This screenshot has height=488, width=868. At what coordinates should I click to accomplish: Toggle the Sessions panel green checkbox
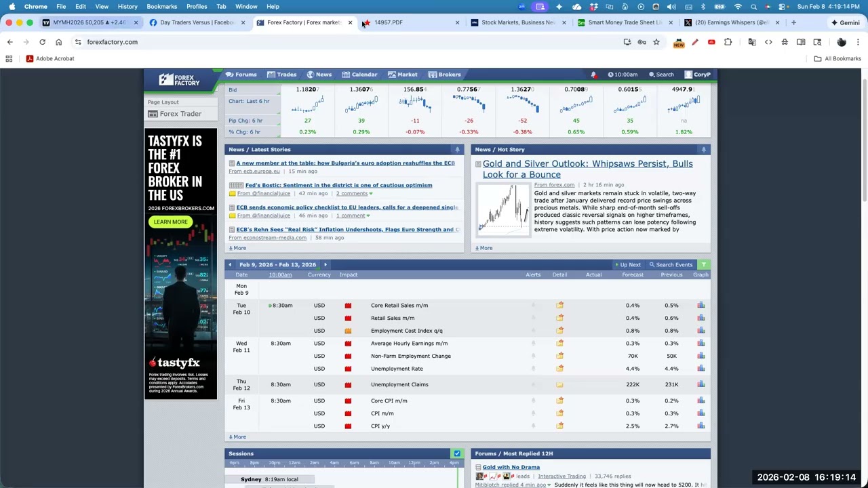(457, 453)
